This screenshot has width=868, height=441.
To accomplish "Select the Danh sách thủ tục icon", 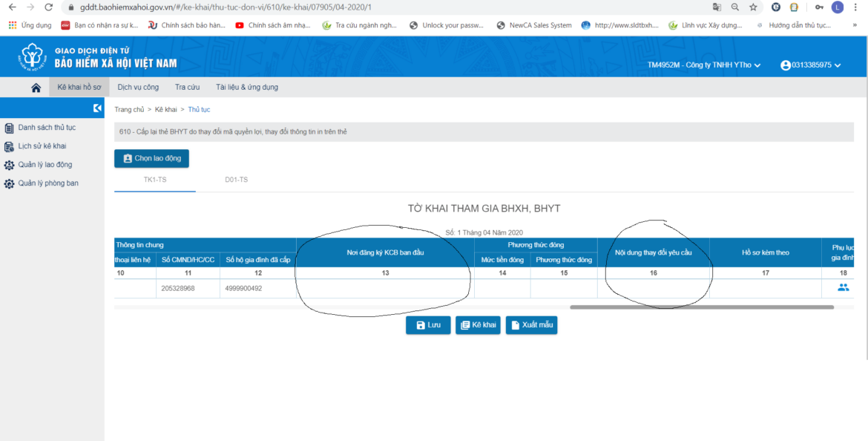I will coord(10,127).
